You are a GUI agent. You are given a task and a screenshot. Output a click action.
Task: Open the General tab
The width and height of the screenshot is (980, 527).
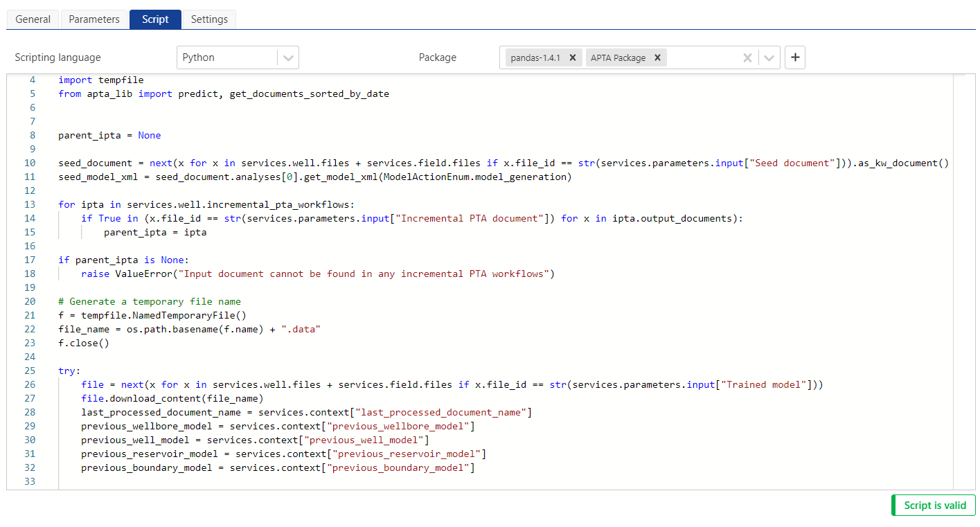point(33,19)
